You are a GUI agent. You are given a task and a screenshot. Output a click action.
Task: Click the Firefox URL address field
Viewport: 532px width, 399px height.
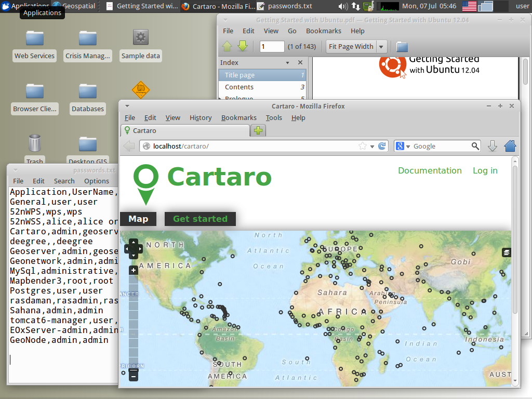pyautogui.click(x=255, y=146)
